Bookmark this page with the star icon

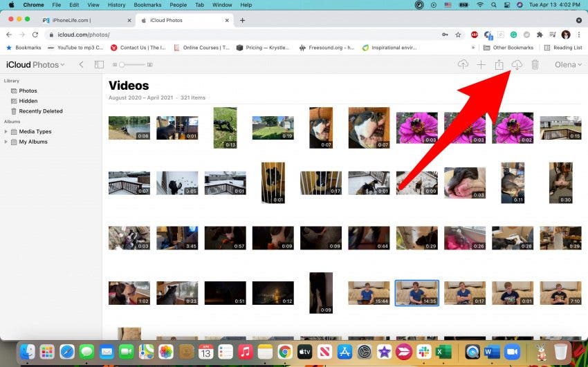(458, 35)
